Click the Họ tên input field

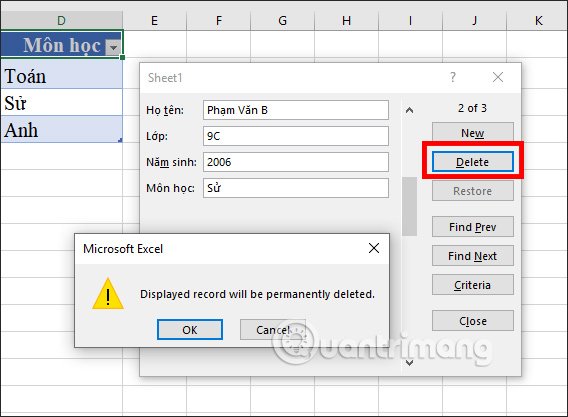296,110
